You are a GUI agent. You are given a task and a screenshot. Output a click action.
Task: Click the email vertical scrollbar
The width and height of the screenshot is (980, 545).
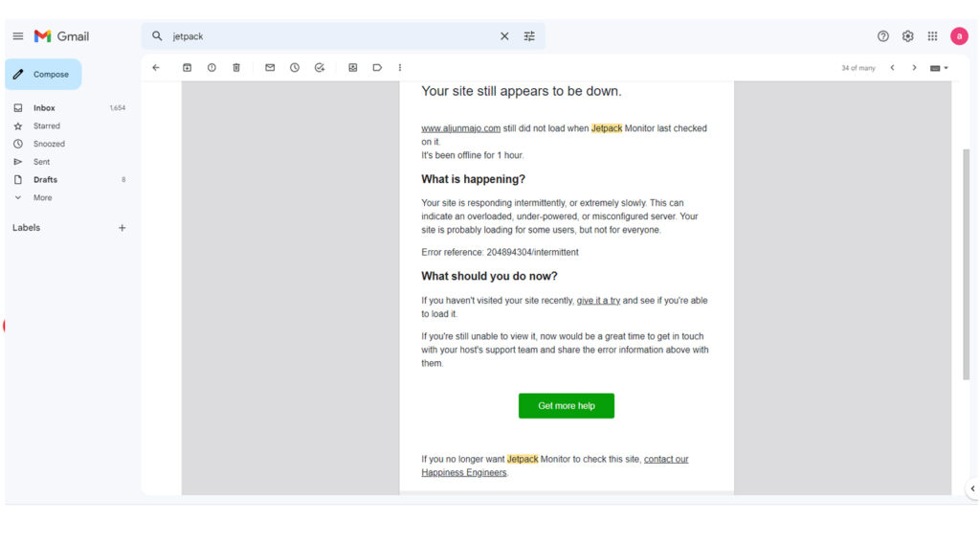pyautogui.click(x=967, y=264)
